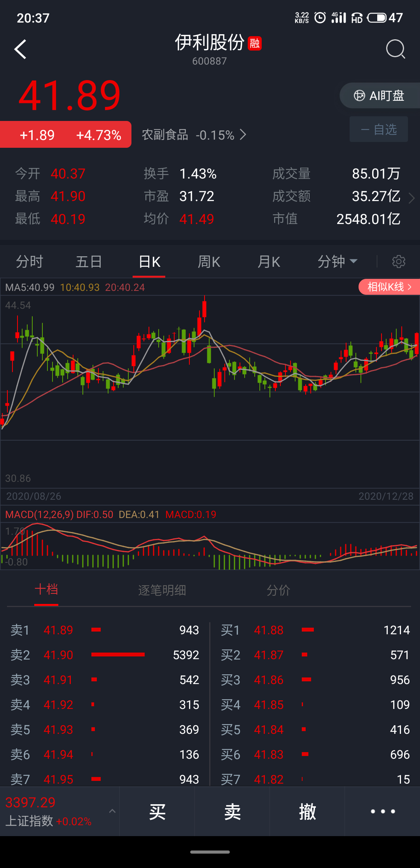Tap the 成交量 85.01万 value
Image resolution: width=420 pixels, height=868 pixels.
click(376, 173)
